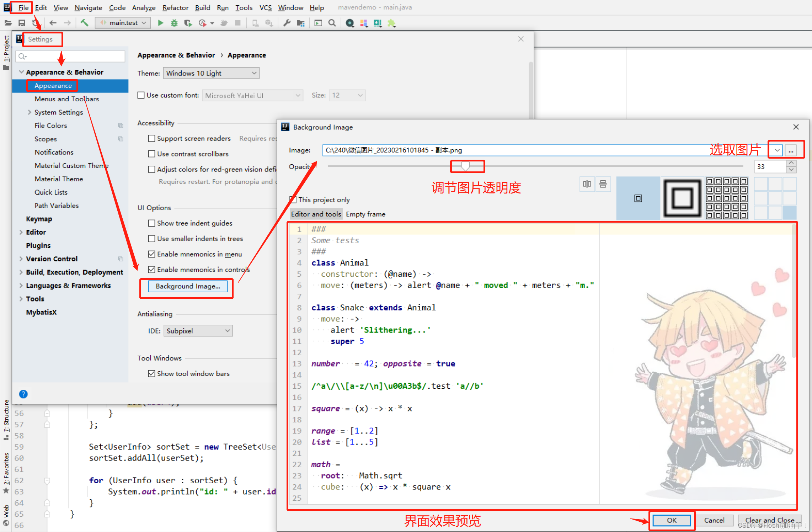812x532 pixels.
Task: Click the Build Project hammer icon
Action: click(84, 23)
